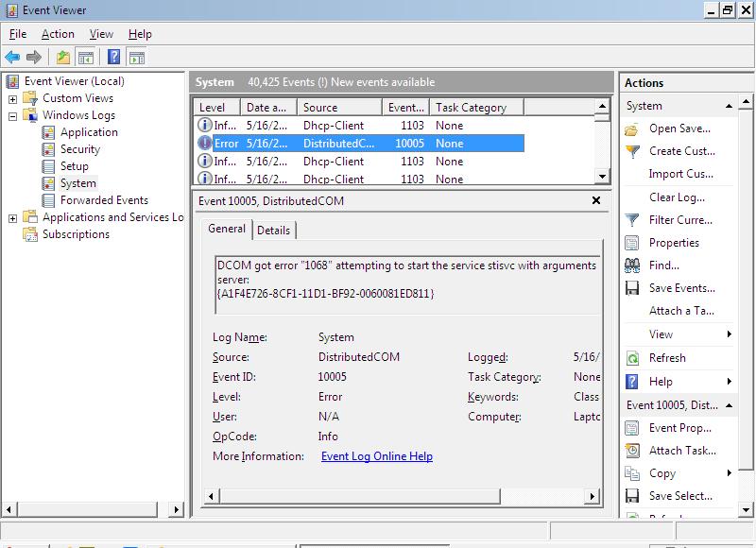Expand the View submenu arrow in Actions
This screenshot has width=756, height=548.
coord(730,334)
